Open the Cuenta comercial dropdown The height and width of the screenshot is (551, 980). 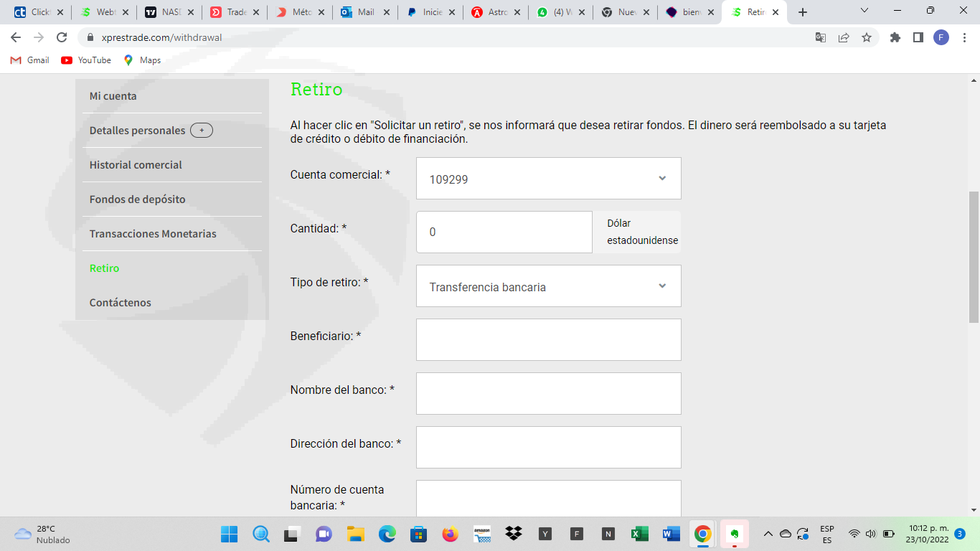coord(548,179)
